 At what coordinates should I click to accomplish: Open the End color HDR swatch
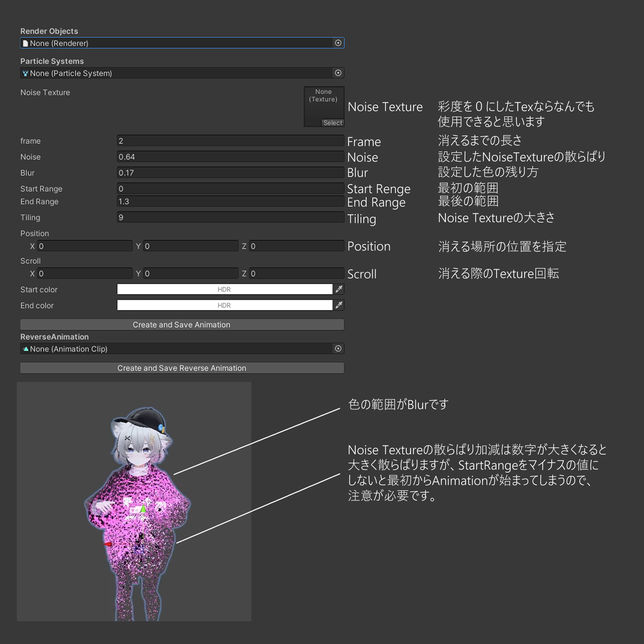[x=225, y=305]
